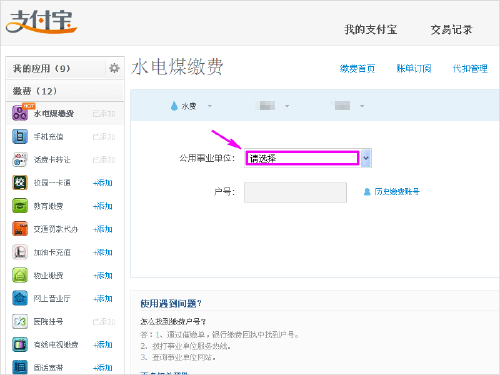The image size is (500, 375).
Task: Open the 网上营业厅 app icon
Action: pyautogui.click(x=20, y=298)
